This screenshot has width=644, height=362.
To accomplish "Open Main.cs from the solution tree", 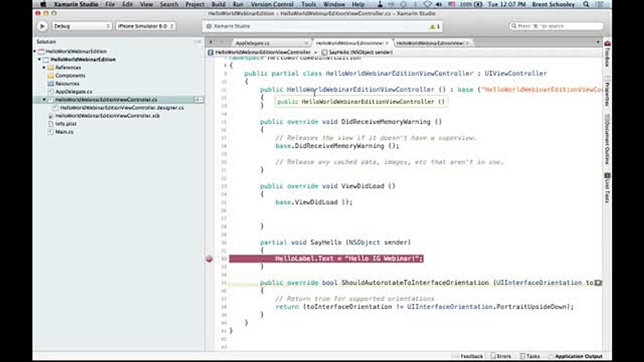I will coord(64,132).
